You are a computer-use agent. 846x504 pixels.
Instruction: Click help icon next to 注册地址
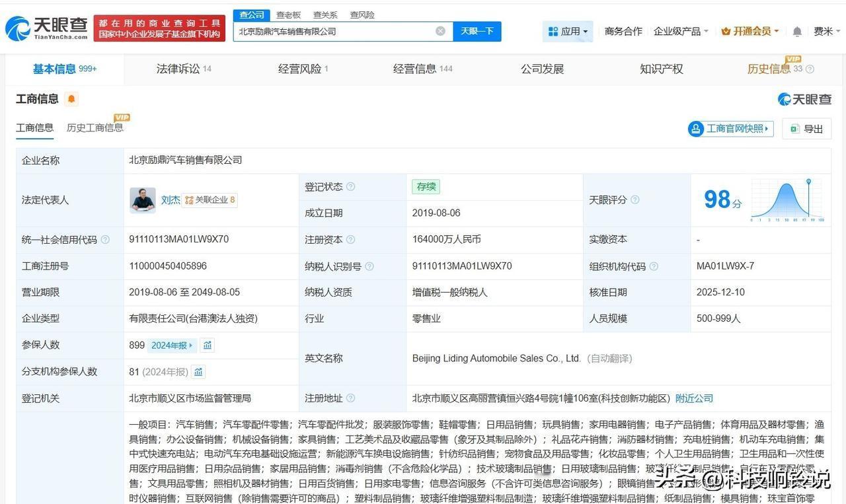(x=351, y=398)
